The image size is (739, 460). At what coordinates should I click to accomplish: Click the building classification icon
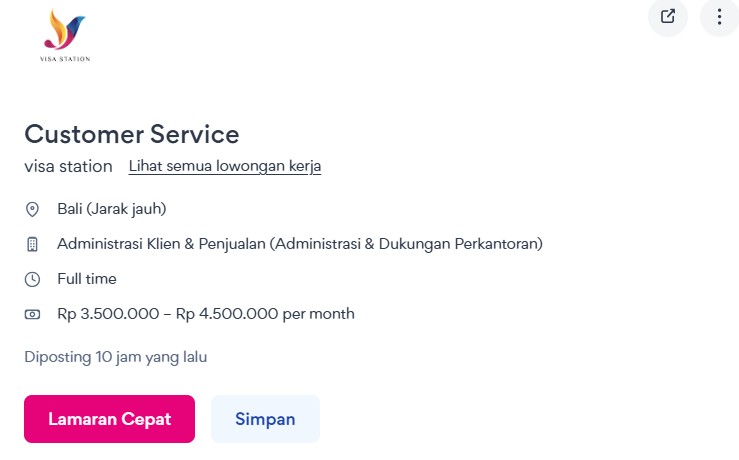[33, 244]
